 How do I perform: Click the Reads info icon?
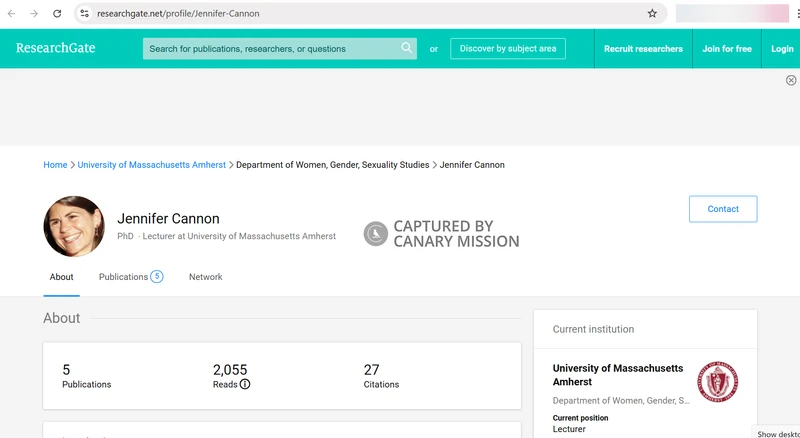245,384
